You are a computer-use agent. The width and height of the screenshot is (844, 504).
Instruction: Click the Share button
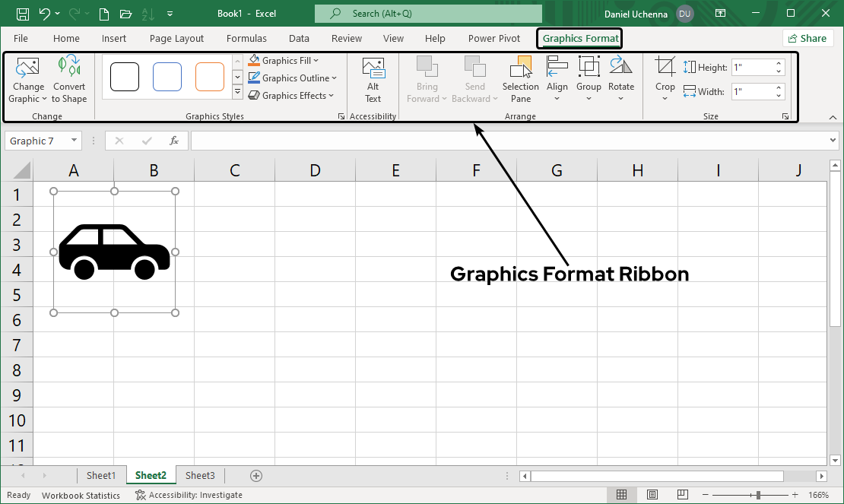tap(808, 37)
